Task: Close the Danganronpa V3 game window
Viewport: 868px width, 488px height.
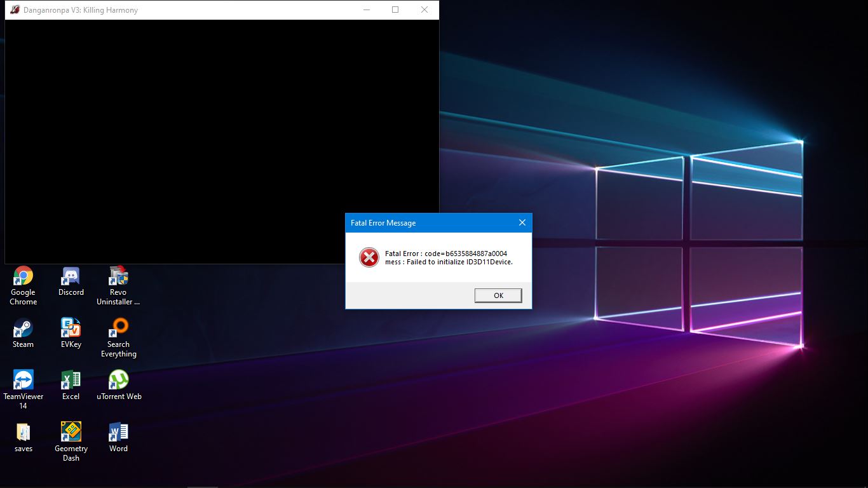Action: [x=424, y=10]
